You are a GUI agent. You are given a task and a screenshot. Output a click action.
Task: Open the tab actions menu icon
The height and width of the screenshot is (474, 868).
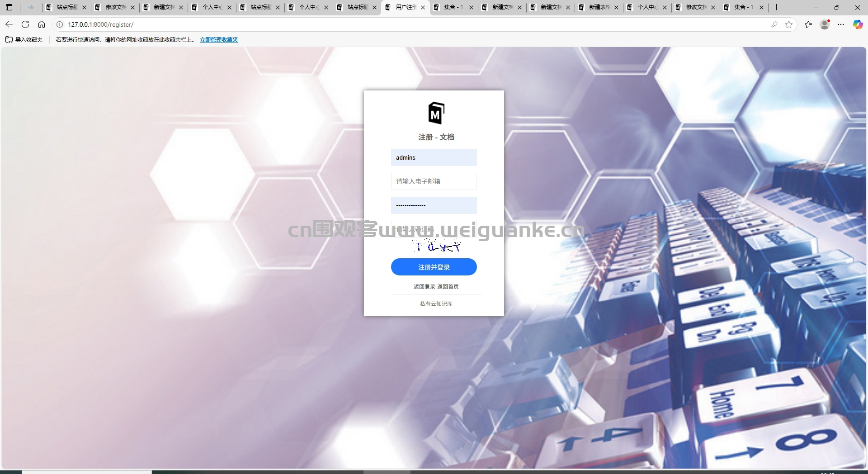click(x=9, y=7)
